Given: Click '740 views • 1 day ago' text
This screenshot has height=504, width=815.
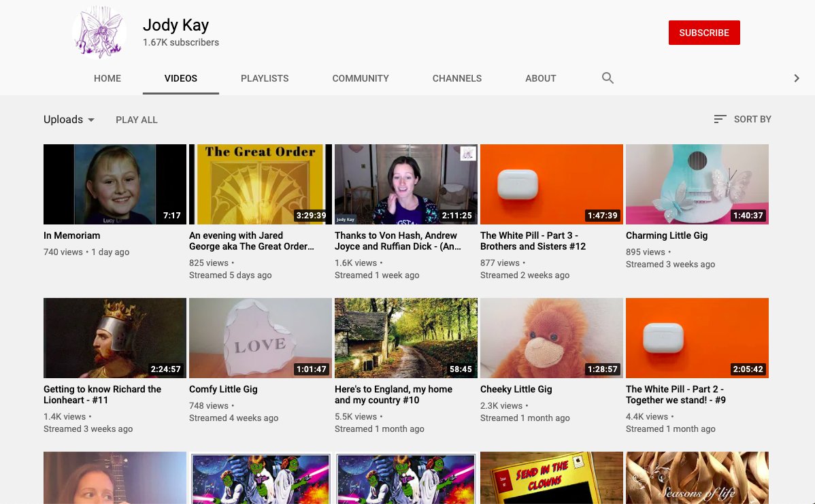Looking at the screenshot, I should point(86,252).
